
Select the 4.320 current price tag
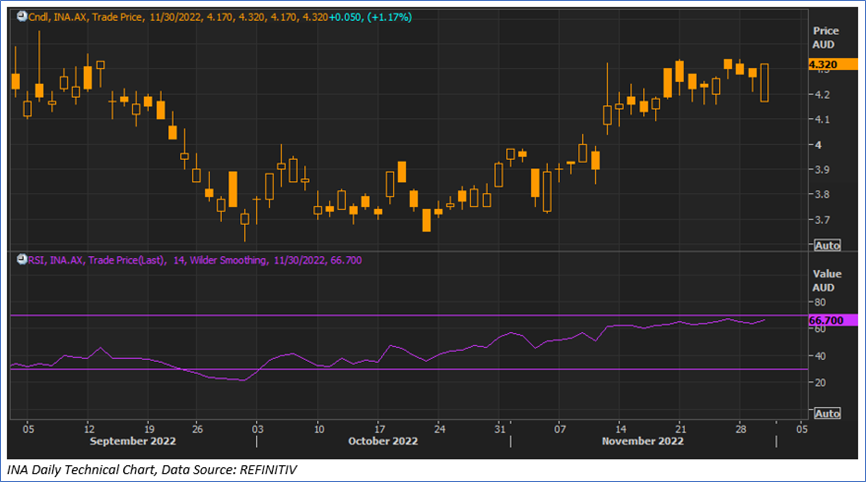833,65
